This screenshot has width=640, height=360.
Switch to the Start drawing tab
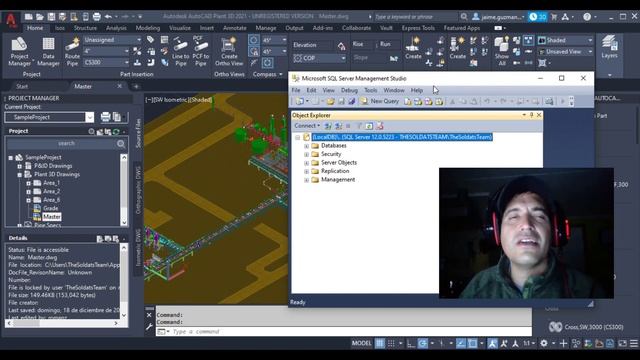pos(22,87)
